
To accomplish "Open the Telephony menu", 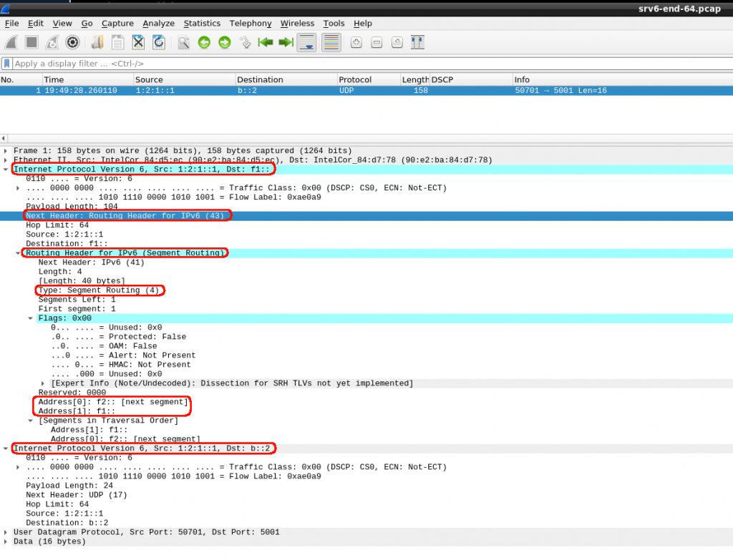I will (x=250, y=24).
